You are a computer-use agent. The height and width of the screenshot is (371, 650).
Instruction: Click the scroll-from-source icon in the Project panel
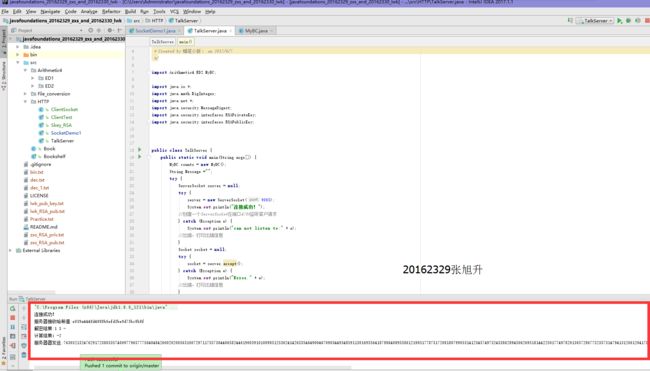[x=90, y=30]
